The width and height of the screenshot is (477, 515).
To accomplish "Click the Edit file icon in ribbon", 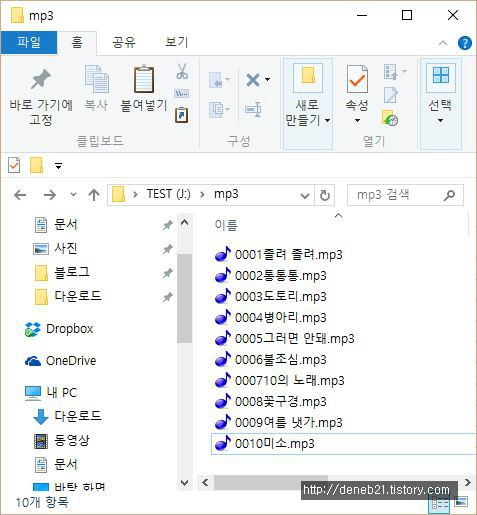I will (x=391, y=95).
